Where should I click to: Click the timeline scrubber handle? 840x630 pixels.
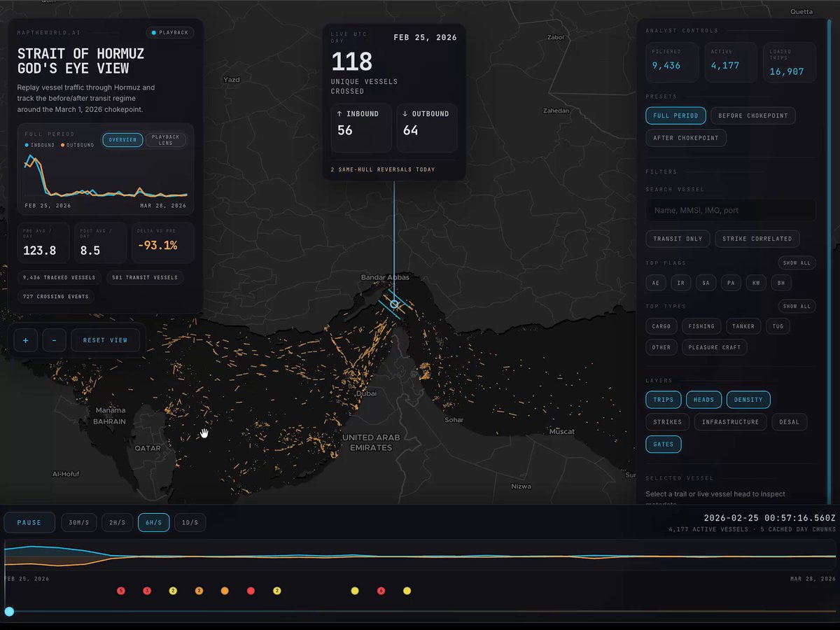point(9,611)
